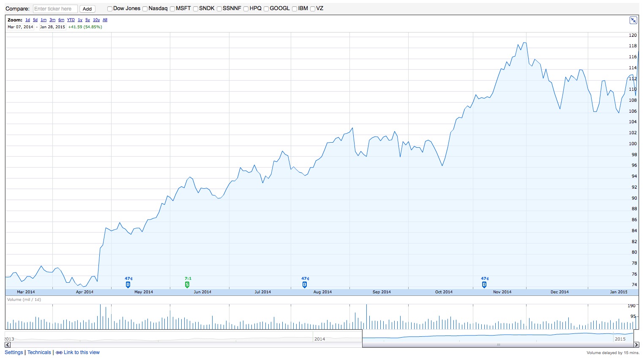This screenshot has height=360, width=644.
Task: Open the 7:1 stock split marker
Action: coord(187,285)
